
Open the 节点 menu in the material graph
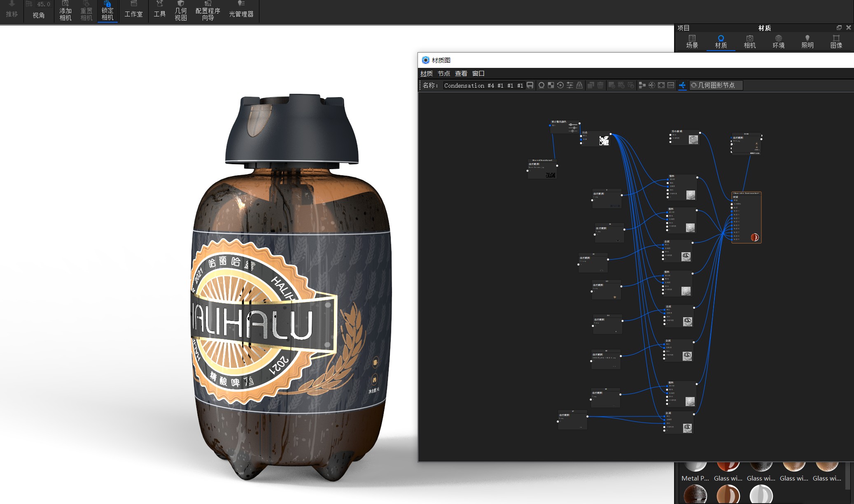pos(444,73)
